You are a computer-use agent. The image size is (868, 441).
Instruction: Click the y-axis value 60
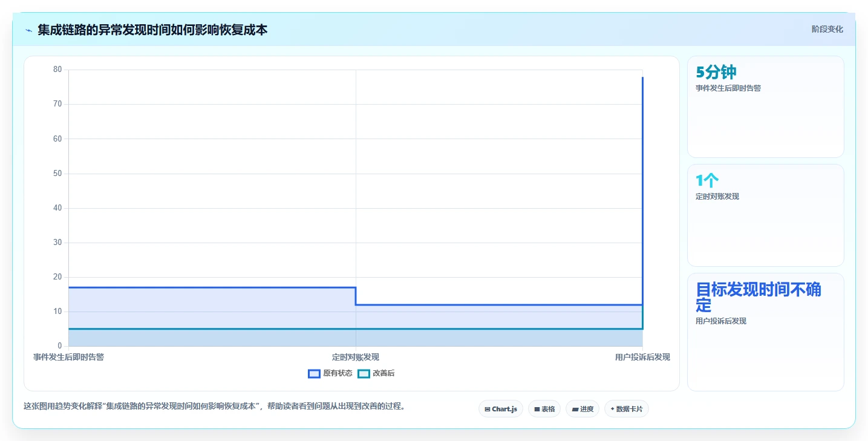point(57,139)
